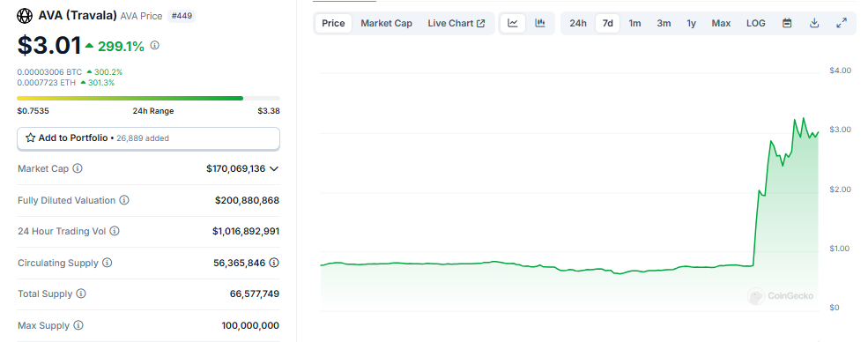Open the calendar date range picker
This screenshot has width=868, height=342.
pos(787,23)
